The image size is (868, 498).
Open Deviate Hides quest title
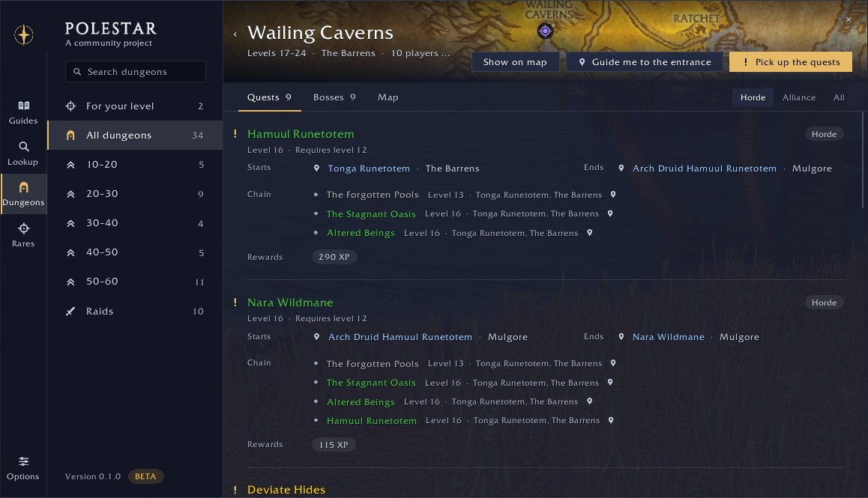286,490
